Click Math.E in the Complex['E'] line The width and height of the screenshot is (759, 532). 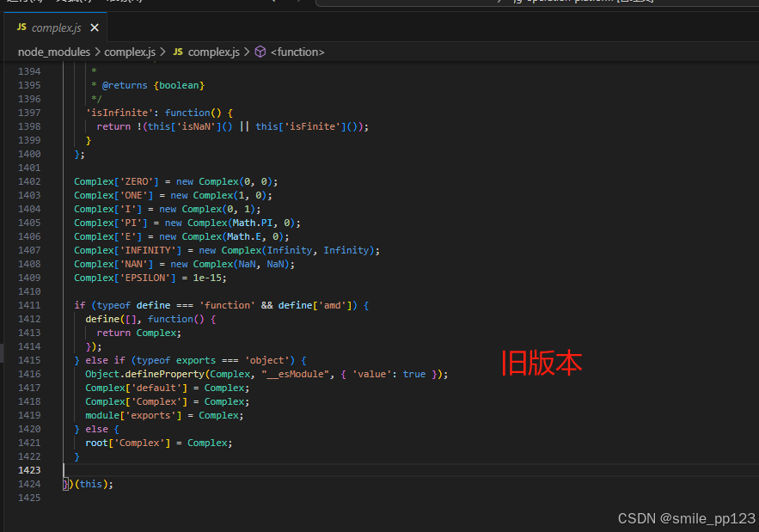244,236
